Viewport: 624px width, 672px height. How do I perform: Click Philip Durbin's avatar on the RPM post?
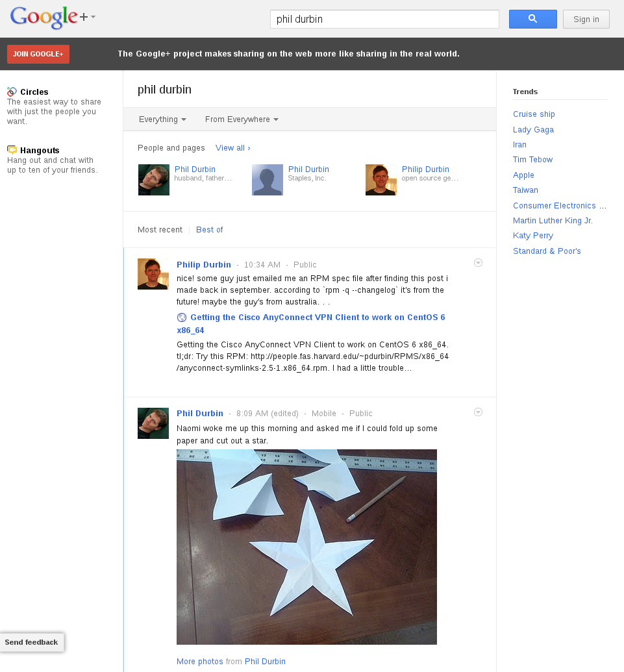(153, 274)
